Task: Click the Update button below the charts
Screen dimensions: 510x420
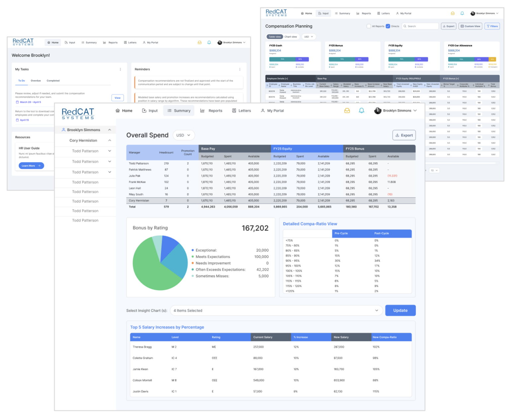Action: pyautogui.click(x=400, y=310)
